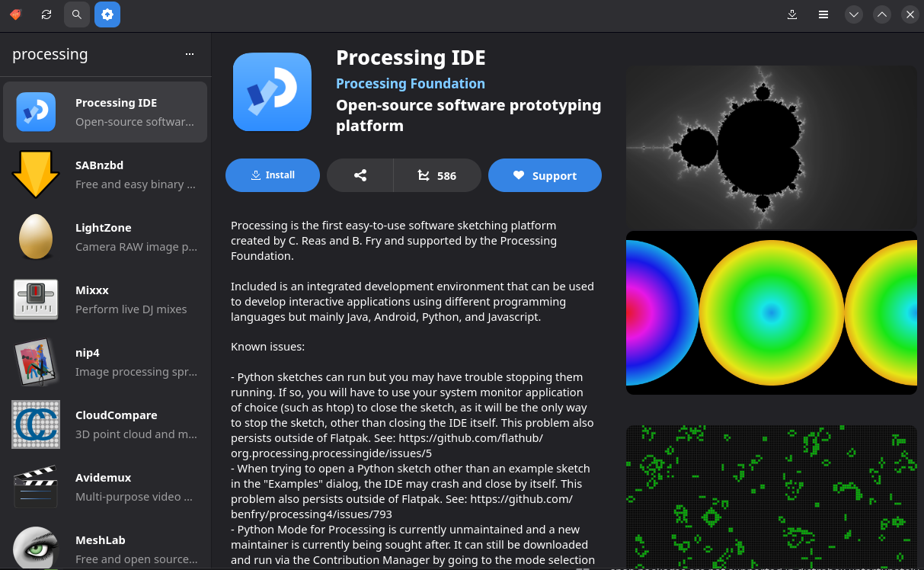The image size is (924, 570).
Task: Select nip4 in results list
Action: (x=105, y=362)
